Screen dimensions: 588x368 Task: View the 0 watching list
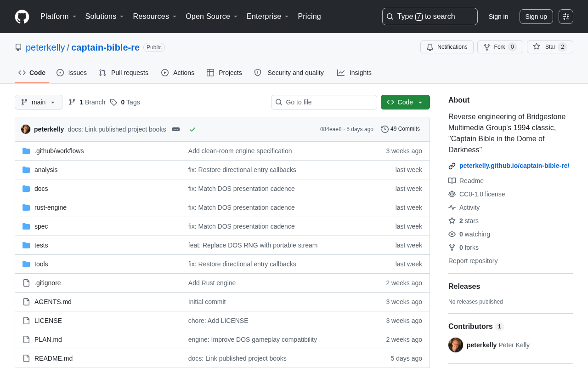(x=469, y=234)
